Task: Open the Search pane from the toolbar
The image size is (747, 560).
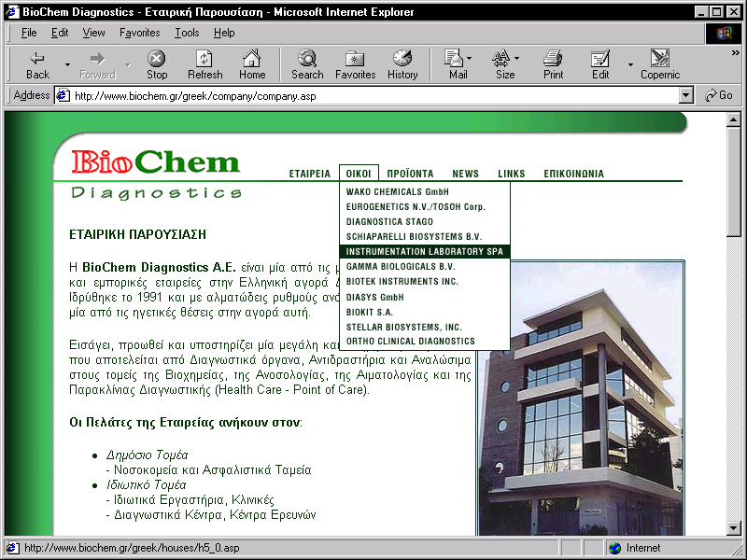Action: tap(307, 64)
